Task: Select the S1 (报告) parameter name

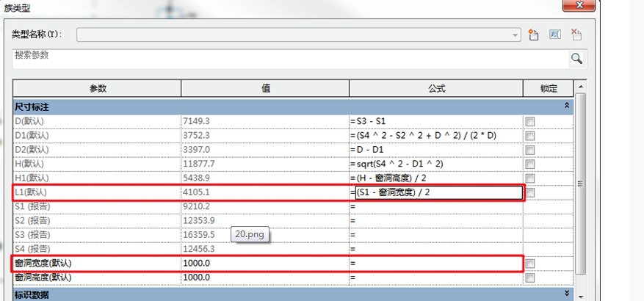Action: (x=32, y=206)
